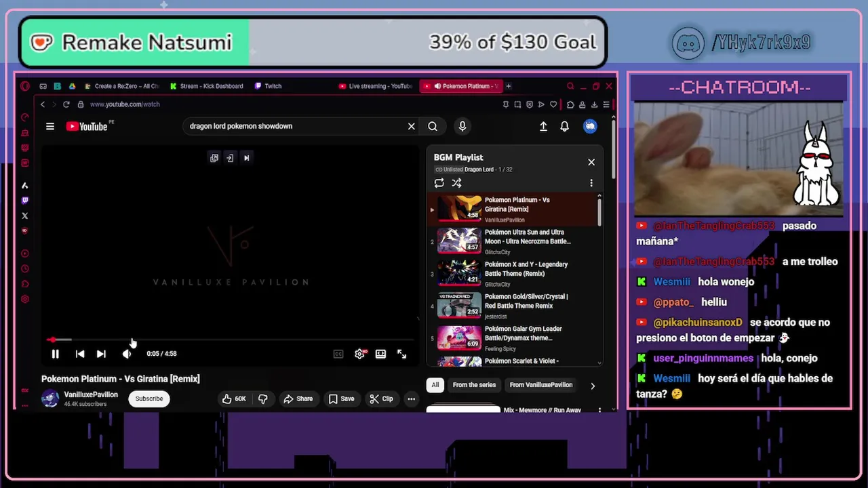Subscribe to VanilluxePavilion
The height and width of the screenshot is (488, 868).
pyautogui.click(x=149, y=399)
